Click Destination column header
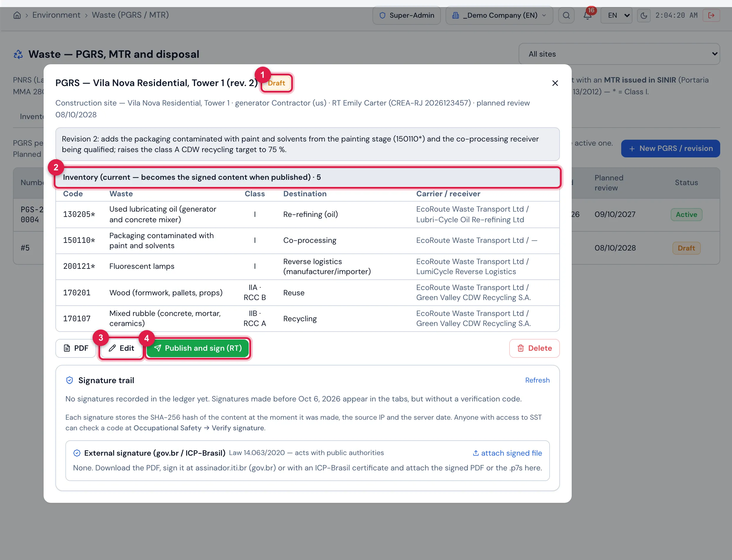 point(304,194)
